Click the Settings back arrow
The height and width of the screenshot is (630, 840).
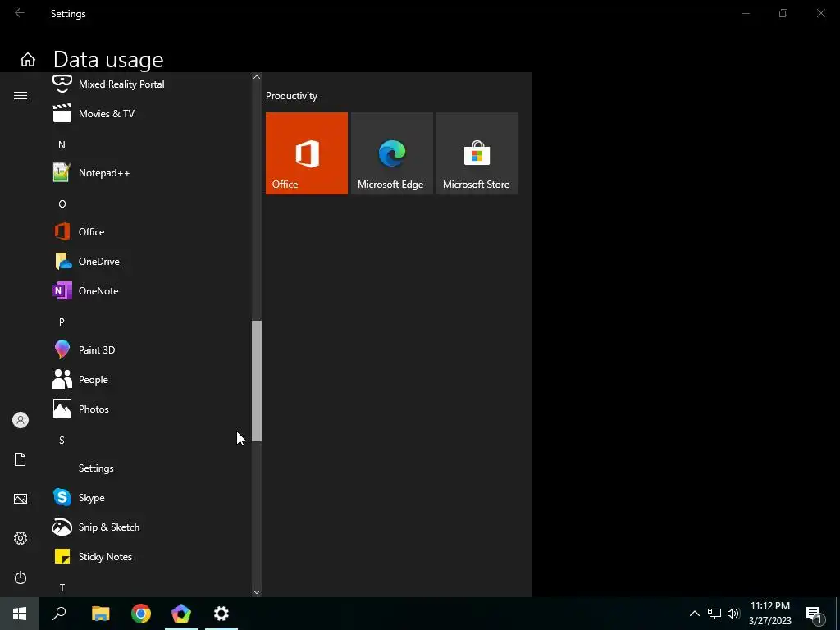point(20,13)
